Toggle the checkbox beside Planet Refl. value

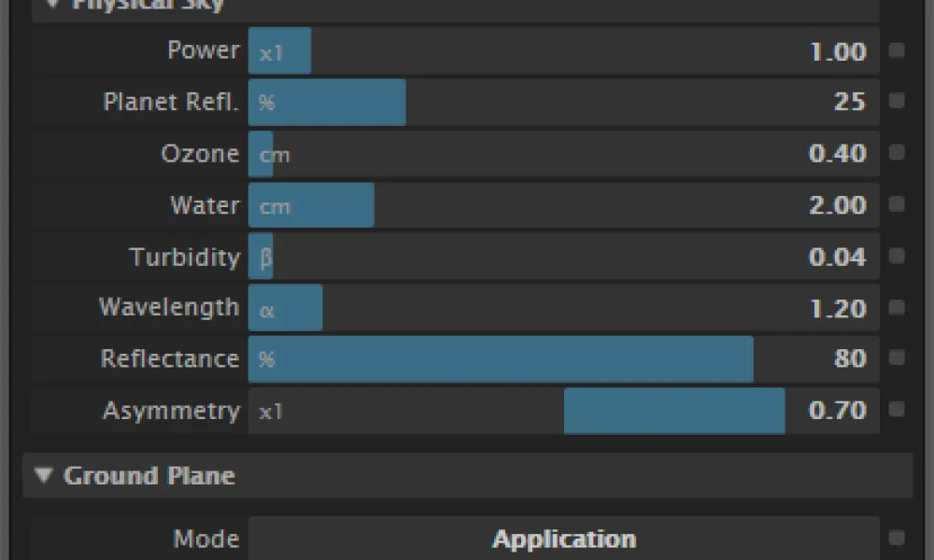[x=897, y=102]
